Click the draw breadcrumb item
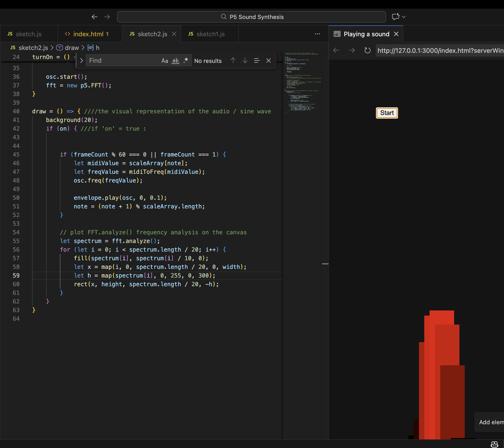This screenshot has width=504, height=448. pyautogui.click(x=72, y=48)
